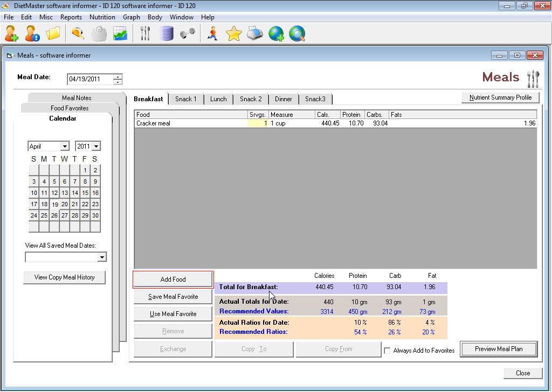Click the measuring tape icon
552x392 pixels.
[x=77, y=33]
